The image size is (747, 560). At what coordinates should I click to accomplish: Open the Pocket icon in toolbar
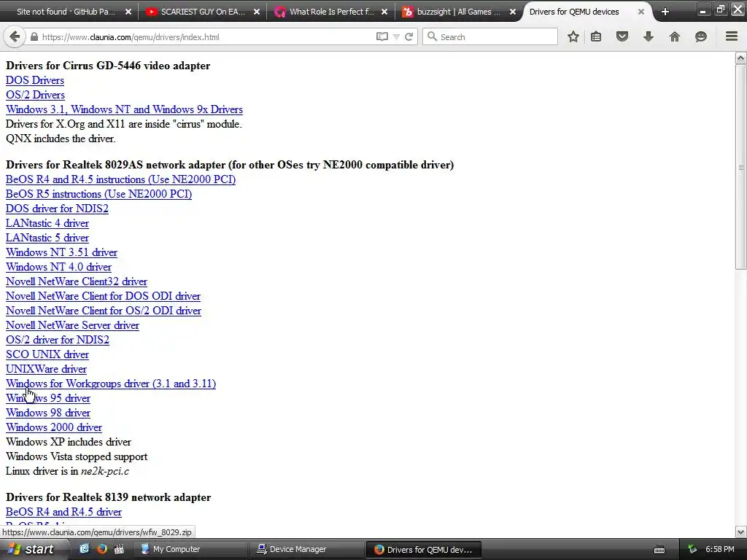pos(622,36)
